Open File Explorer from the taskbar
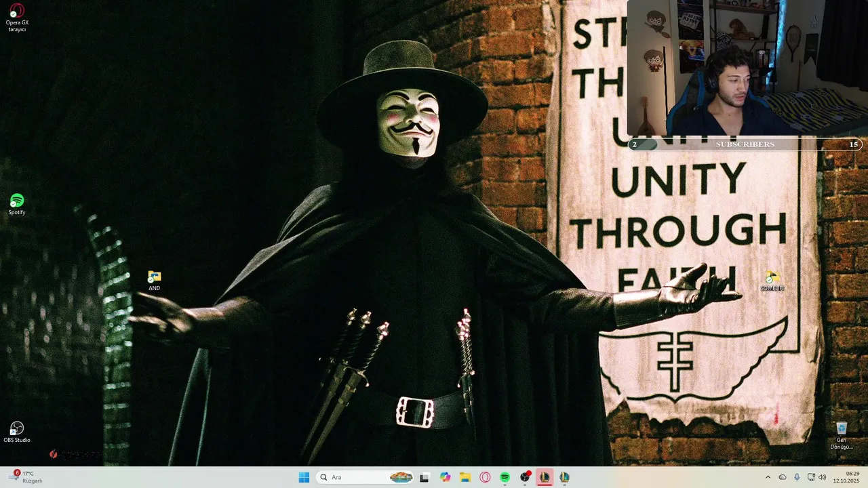 click(465, 477)
